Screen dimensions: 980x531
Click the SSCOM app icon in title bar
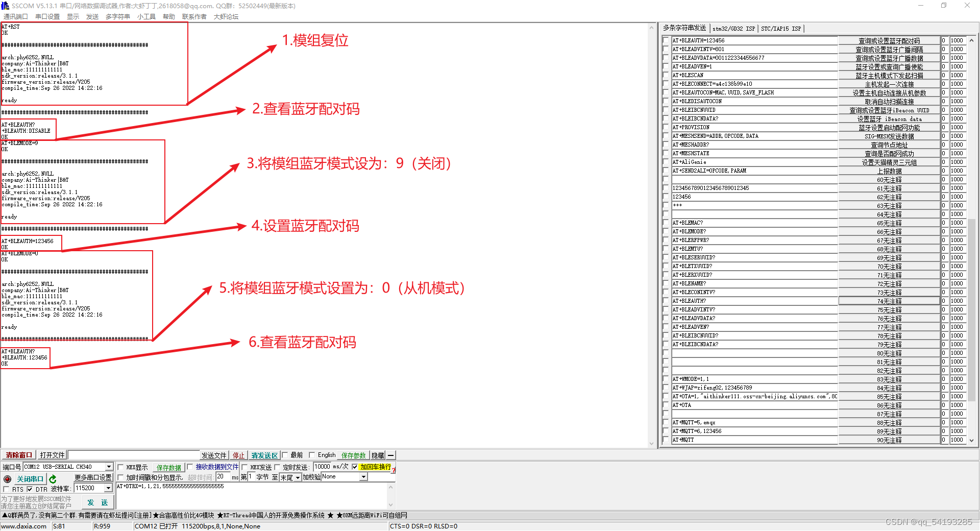(x=5, y=6)
